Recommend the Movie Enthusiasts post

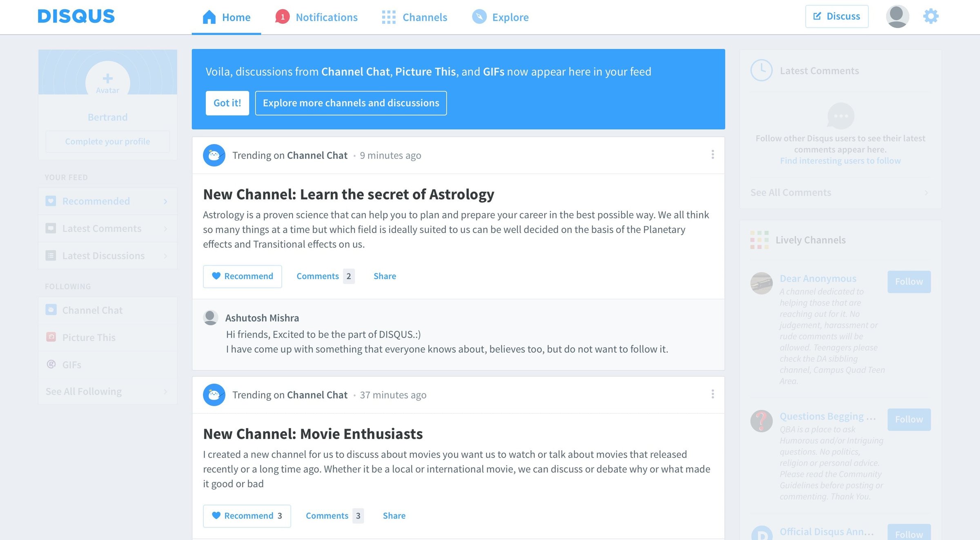click(247, 516)
